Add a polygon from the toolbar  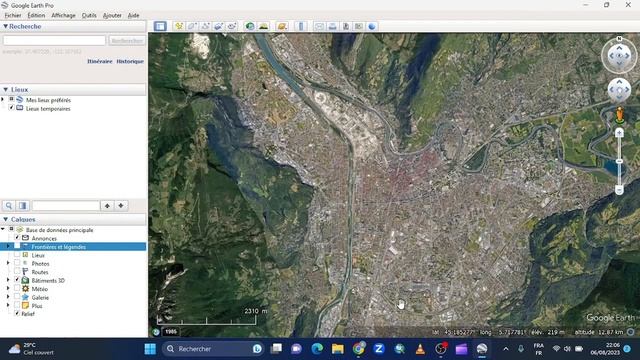pyautogui.click(x=192, y=26)
